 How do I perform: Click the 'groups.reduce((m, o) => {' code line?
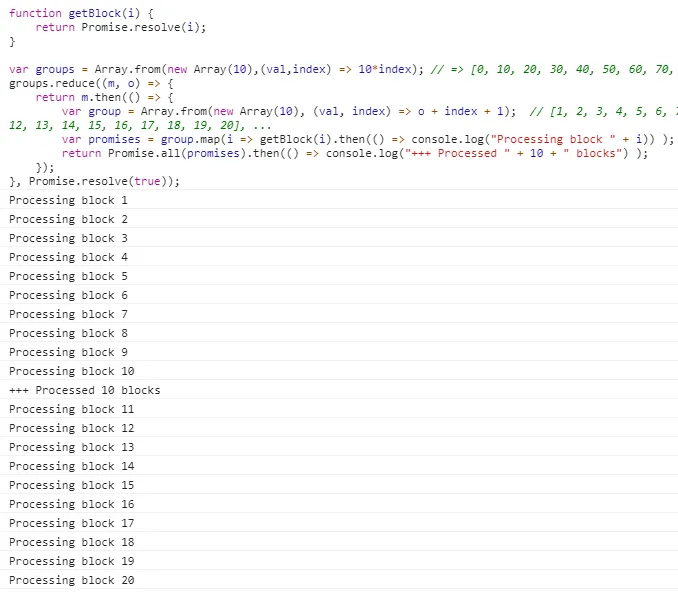[x=91, y=83]
